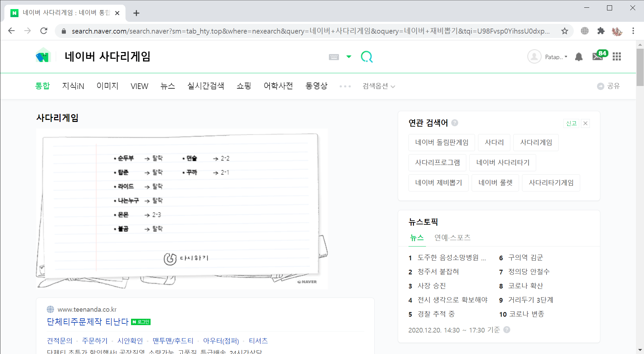This screenshot has width=644, height=354.
Task: Search related term 네이버 룰렛
Action: click(495, 183)
